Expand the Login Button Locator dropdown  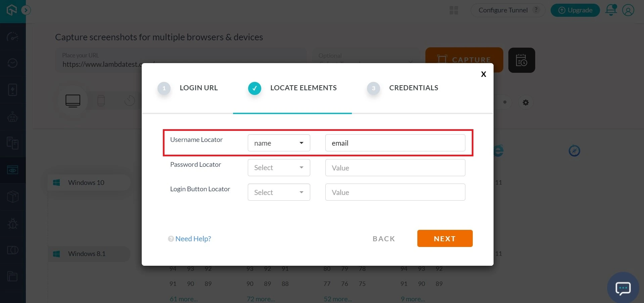pyautogui.click(x=279, y=192)
